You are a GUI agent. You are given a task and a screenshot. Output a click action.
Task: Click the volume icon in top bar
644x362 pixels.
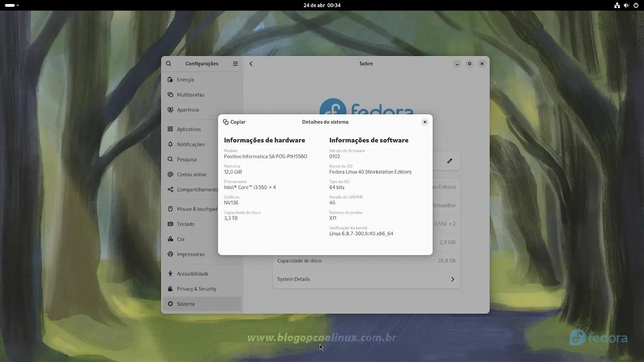tap(626, 5)
